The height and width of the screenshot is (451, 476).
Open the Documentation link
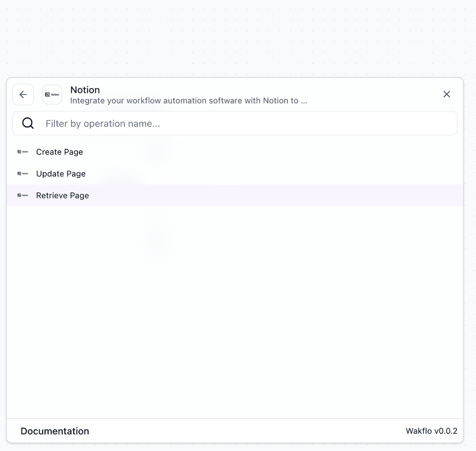coord(55,431)
